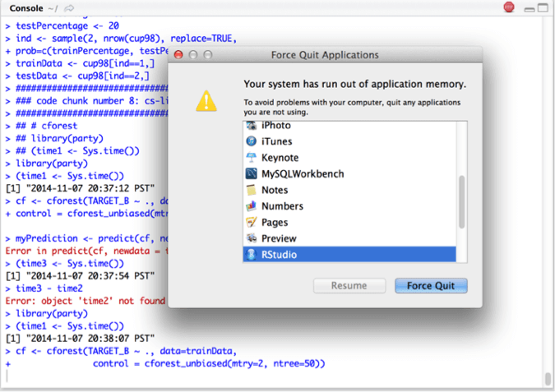Click the application list scrollbar thumb
The width and height of the screenshot is (555, 392).
461,202
